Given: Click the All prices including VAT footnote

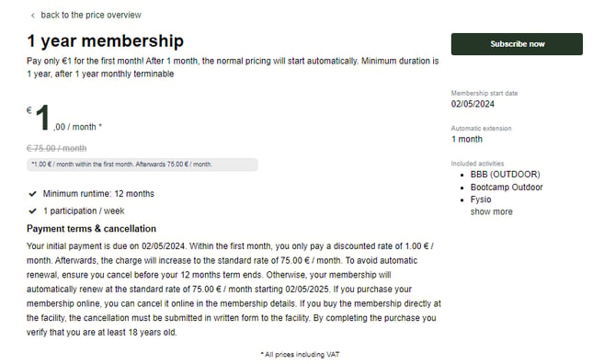Looking at the screenshot, I should 300,354.
